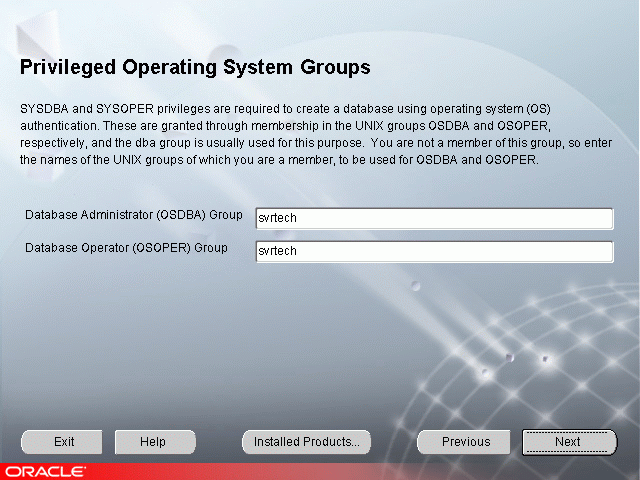Click the Exit button
Screen dimensions: 640x480
62,442
